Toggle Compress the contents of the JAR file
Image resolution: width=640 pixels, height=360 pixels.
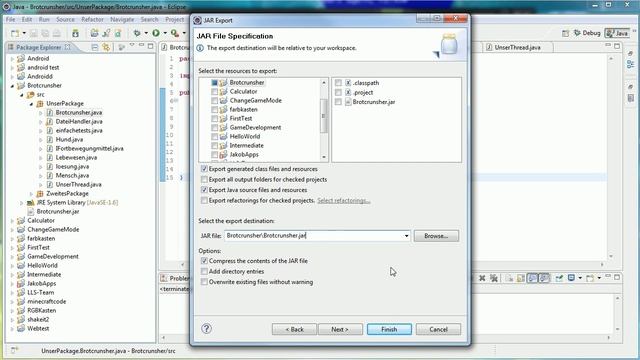[204, 261]
